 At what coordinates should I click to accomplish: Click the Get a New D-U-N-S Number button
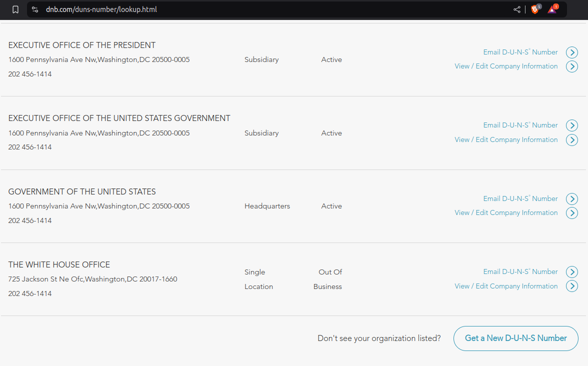(515, 338)
